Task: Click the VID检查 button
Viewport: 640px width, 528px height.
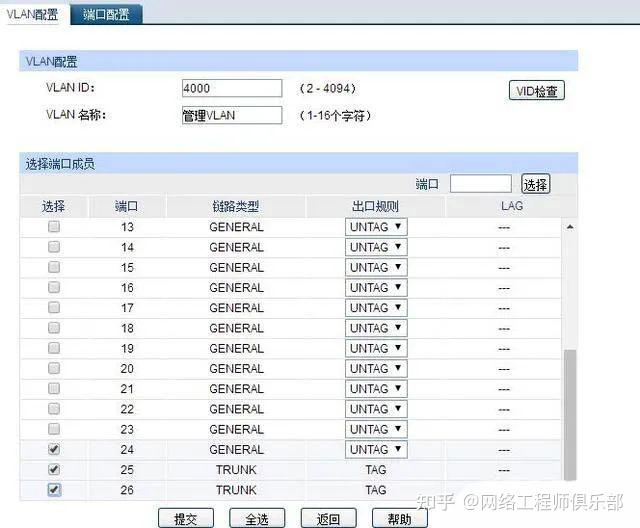Action: [537, 91]
